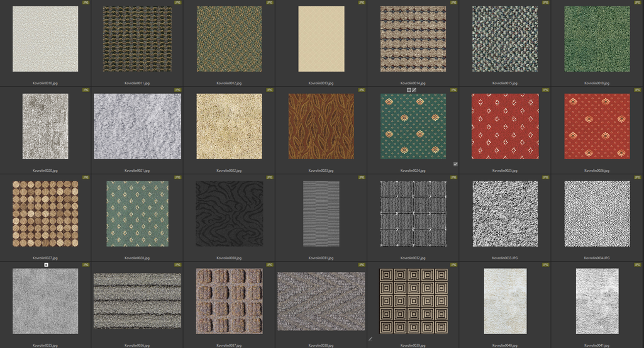
Task: Click the JPG format badge on Kovrolin0026
Action: point(638,90)
